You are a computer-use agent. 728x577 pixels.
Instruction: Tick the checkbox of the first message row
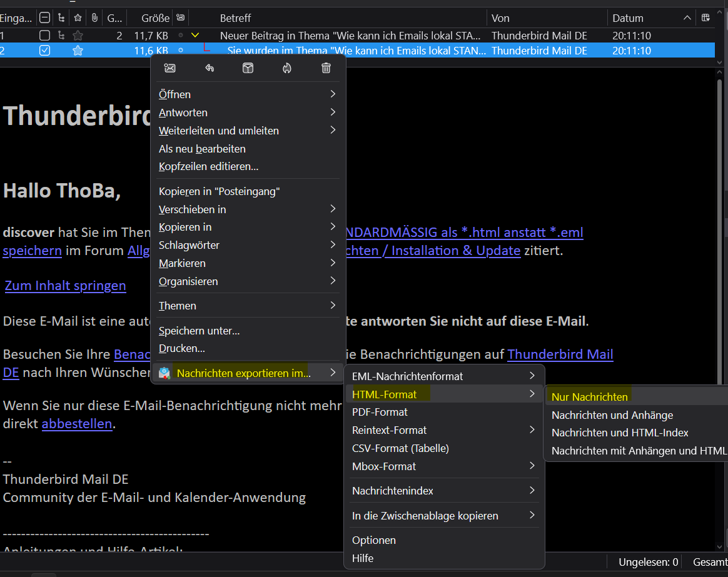pos(44,36)
